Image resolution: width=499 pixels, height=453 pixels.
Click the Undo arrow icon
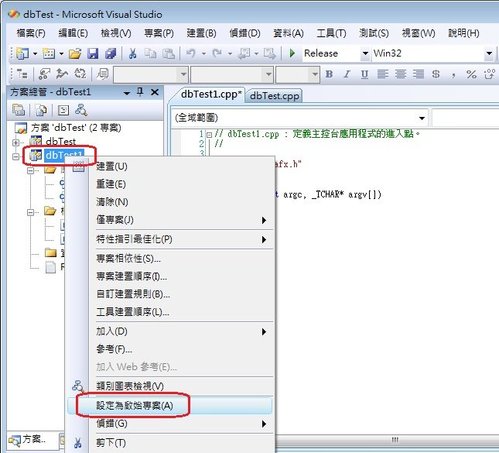(x=190, y=53)
